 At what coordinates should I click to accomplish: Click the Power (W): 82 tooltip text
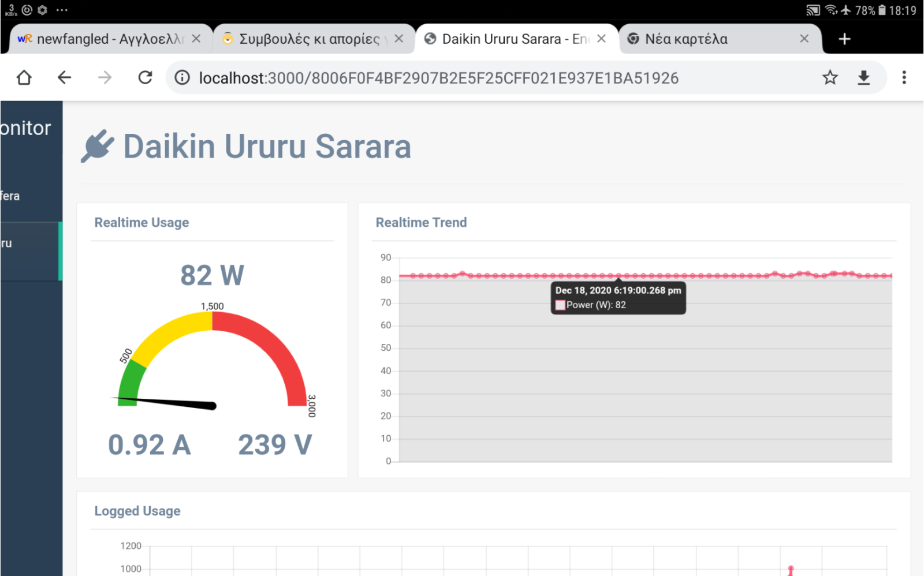tap(596, 305)
